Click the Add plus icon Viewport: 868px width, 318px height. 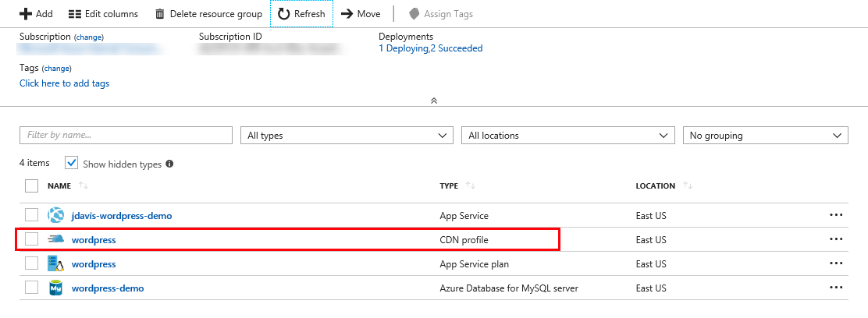(x=26, y=14)
